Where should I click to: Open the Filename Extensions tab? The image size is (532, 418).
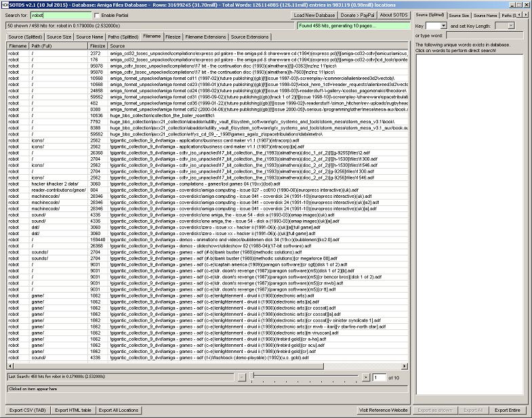point(205,37)
